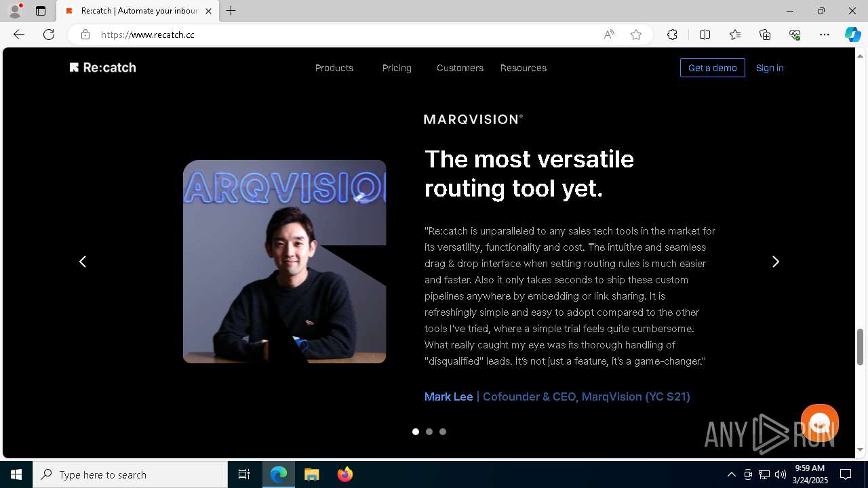
Task: Select the Re:catch browser tab
Action: pos(138,11)
